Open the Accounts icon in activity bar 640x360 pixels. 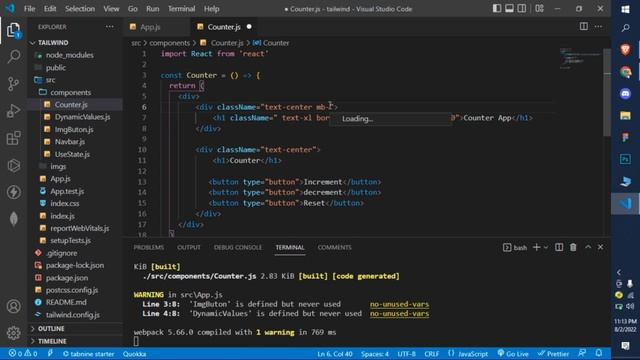[x=13, y=306]
